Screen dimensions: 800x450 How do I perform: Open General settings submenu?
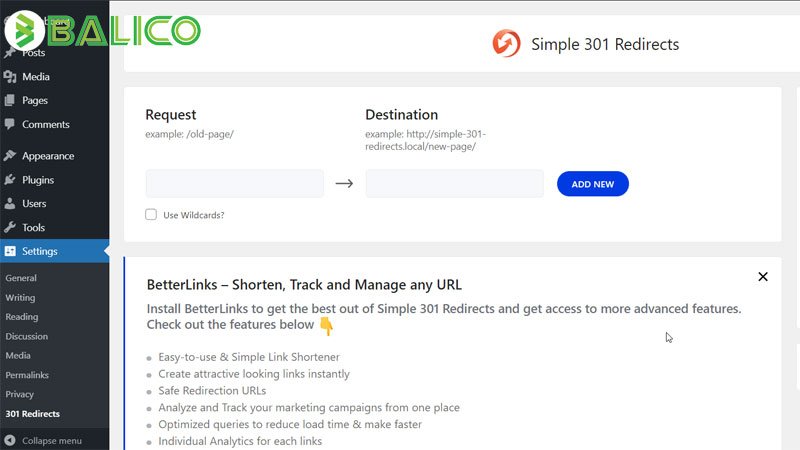tap(21, 278)
